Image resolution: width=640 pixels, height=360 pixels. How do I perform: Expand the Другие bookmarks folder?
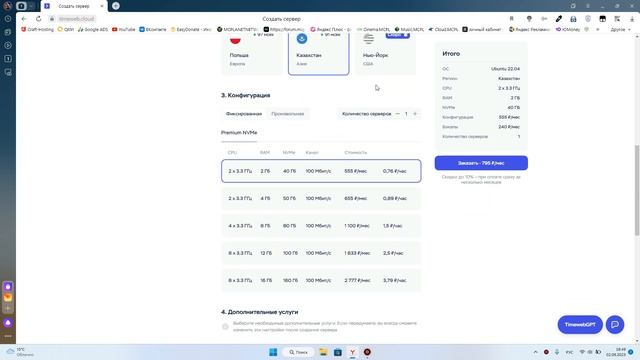(620, 29)
